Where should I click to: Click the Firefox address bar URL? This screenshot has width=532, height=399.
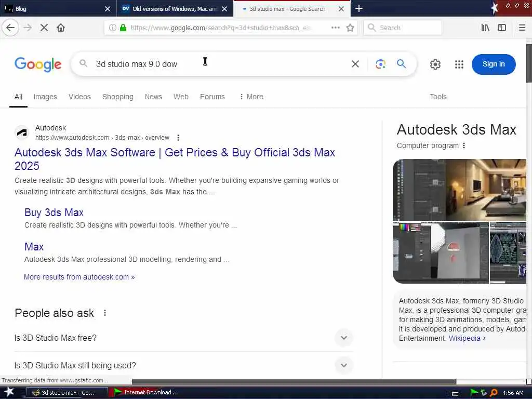pyautogui.click(x=220, y=28)
